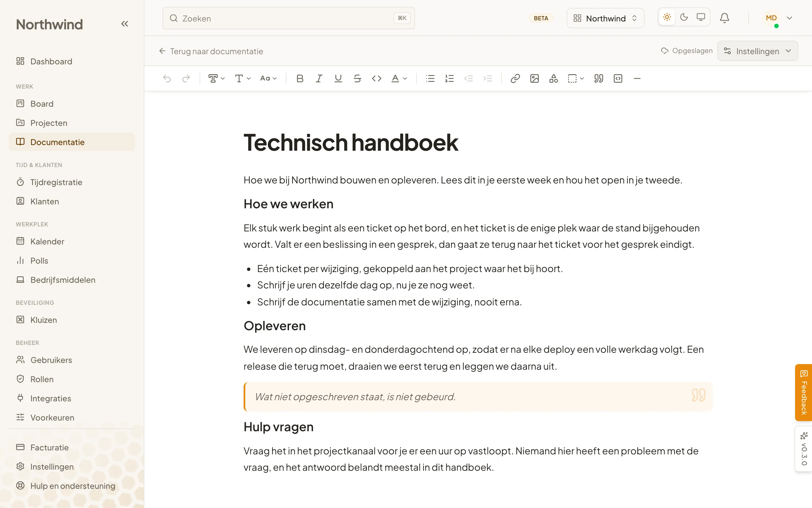Collapse the sidebar with the double chevron
This screenshot has height=508, width=812.
tap(125, 24)
